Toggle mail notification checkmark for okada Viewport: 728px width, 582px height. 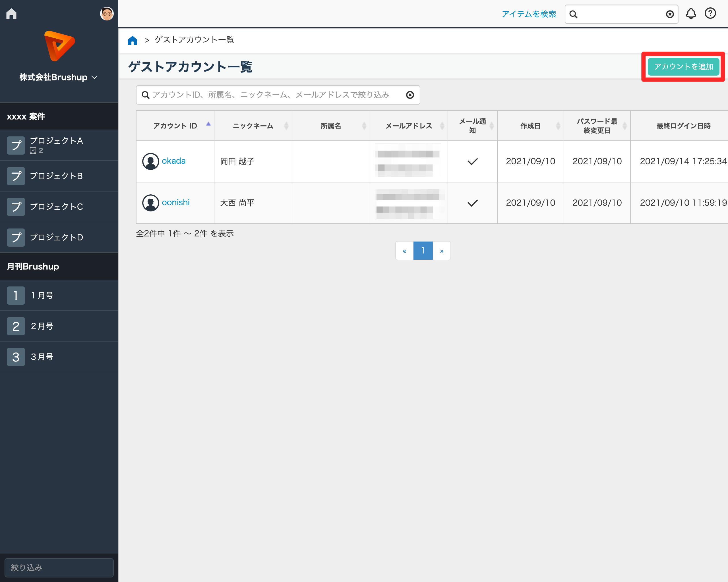coord(472,162)
